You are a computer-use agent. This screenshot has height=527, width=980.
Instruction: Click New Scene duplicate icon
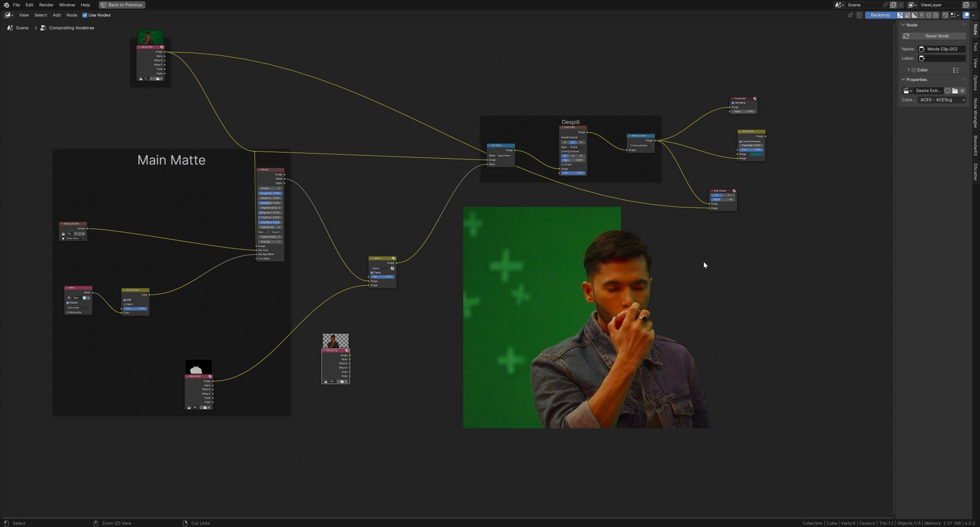tap(893, 5)
